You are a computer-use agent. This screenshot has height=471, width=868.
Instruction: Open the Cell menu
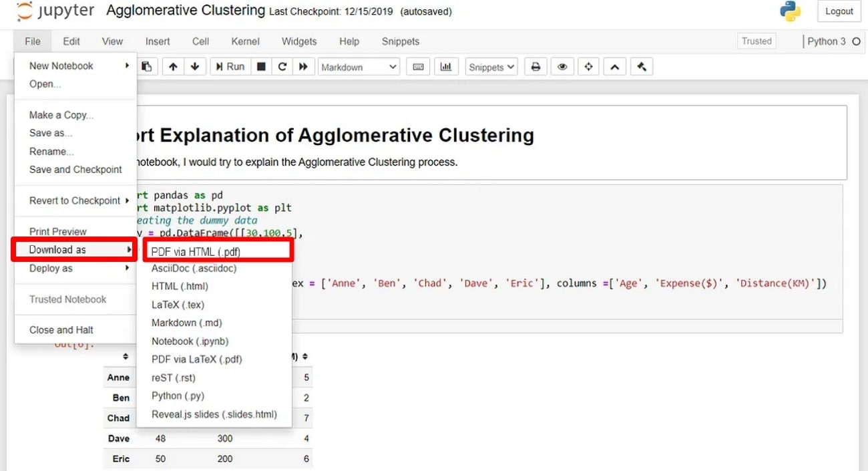tap(201, 41)
